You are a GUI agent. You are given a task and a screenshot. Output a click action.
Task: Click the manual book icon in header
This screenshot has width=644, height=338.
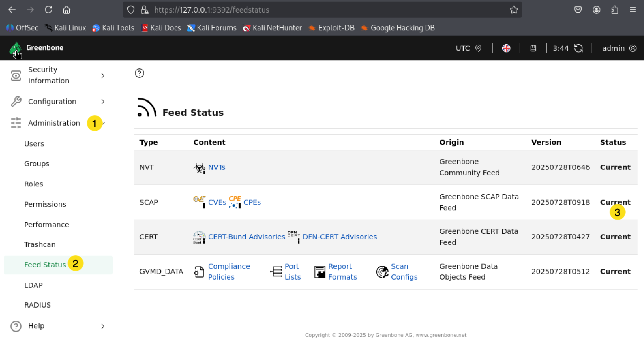tap(533, 48)
